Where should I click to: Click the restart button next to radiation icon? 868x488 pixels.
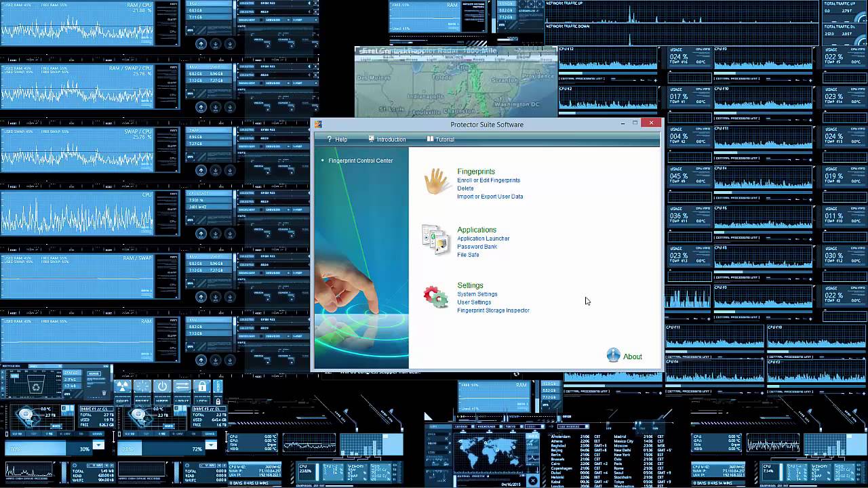coord(142,386)
